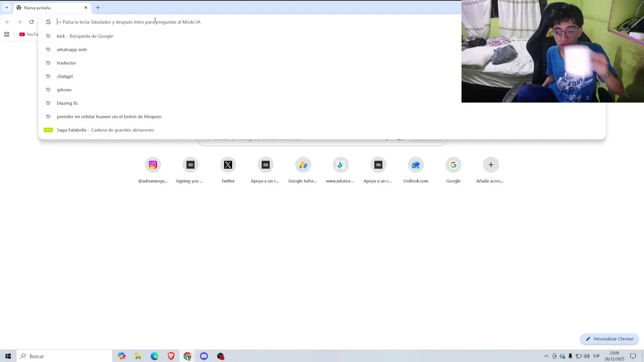Choose the prender mi celular huawei suggestion
644x362 pixels.
click(x=322, y=117)
